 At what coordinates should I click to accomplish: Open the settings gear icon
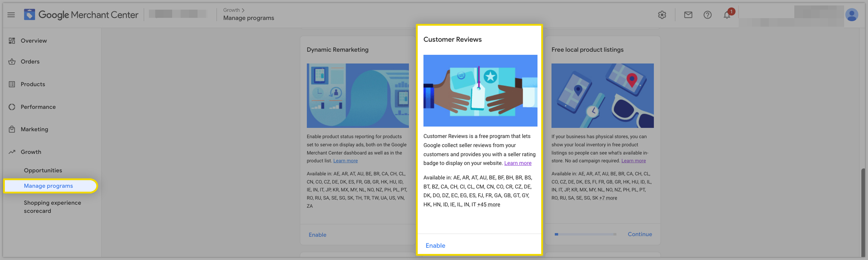(x=662, y=15)
